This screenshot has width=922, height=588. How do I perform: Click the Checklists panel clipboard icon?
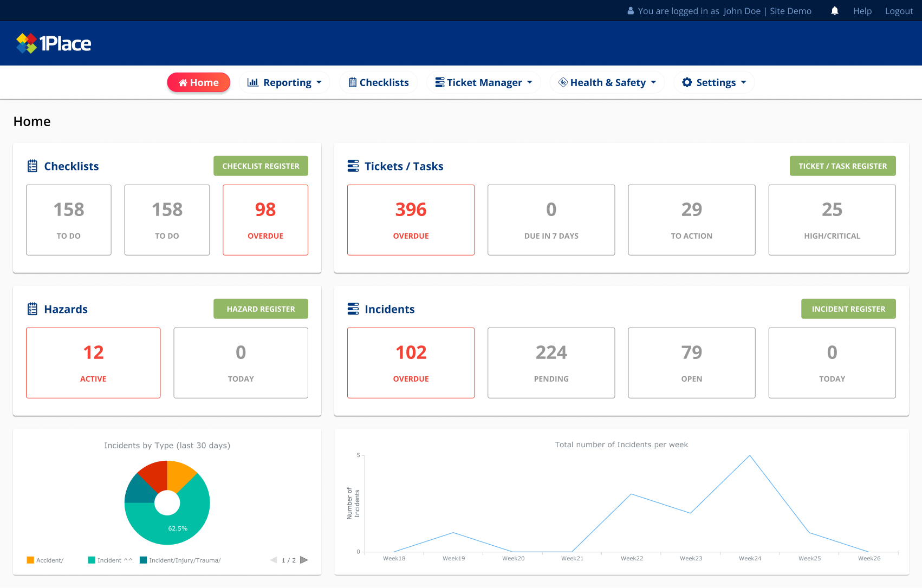(x=33, y=166)
